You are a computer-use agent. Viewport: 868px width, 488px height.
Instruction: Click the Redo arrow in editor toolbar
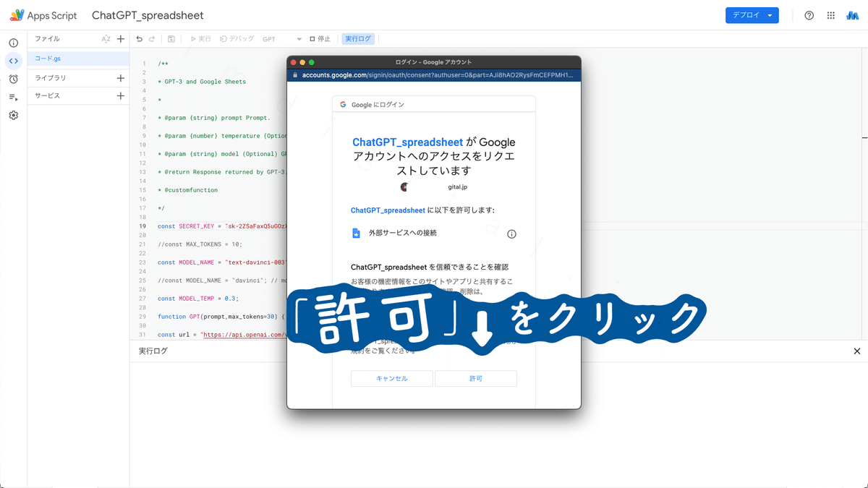pyautogui.click(x=152, y=39)
